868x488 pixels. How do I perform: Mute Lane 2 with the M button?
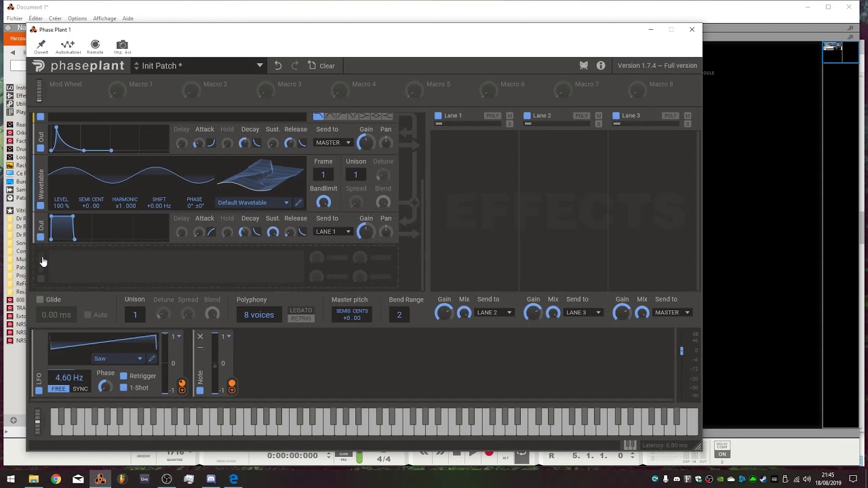click(x=598, y=116)
